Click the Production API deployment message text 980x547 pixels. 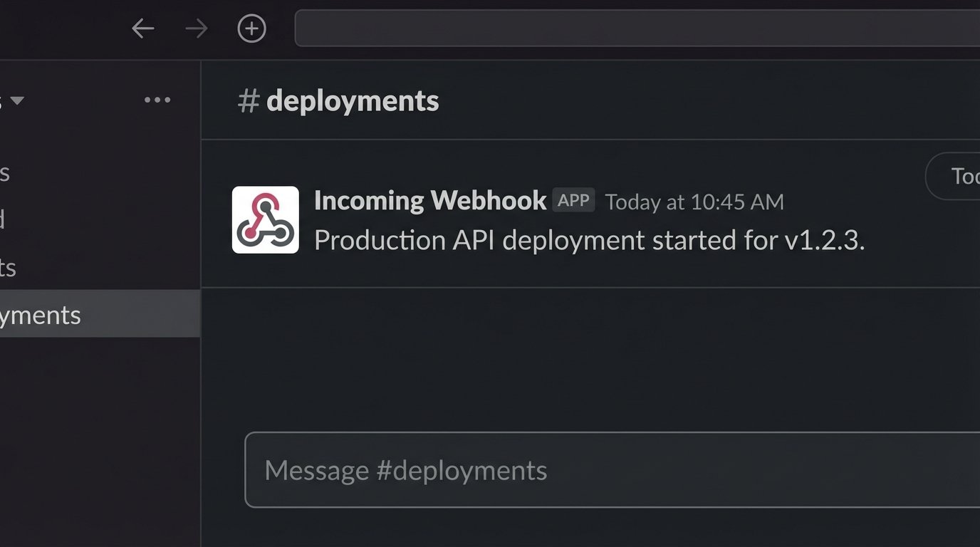(x=590, y=240)
